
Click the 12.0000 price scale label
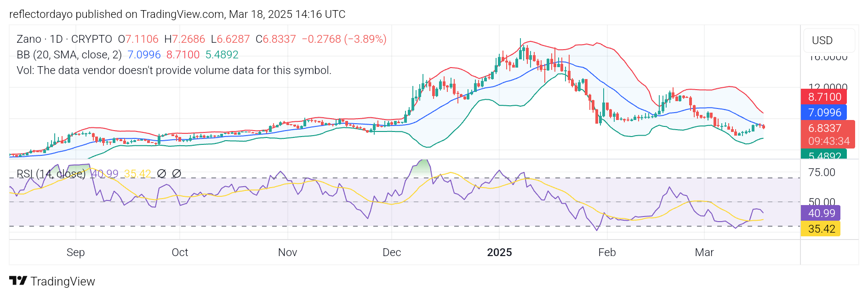pyautogui.click(x=828, y=87)
